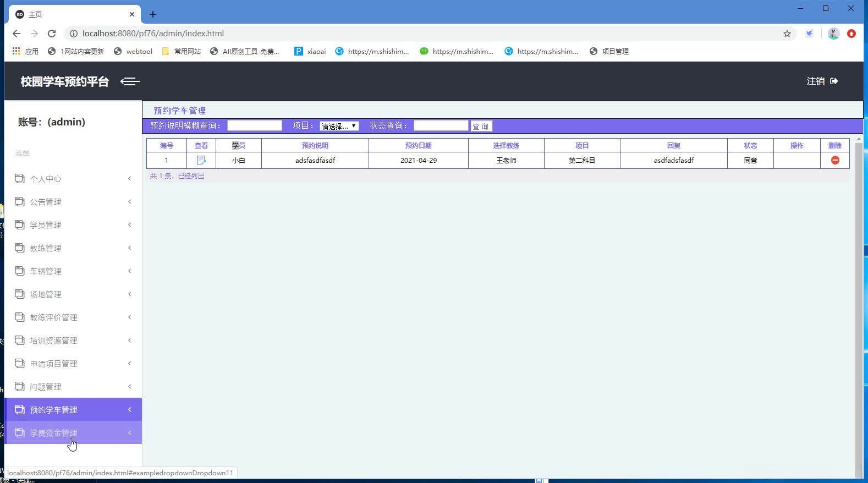
Task: Expand 教练评价管理 menu chevron
Action: (x=130, y=317)
